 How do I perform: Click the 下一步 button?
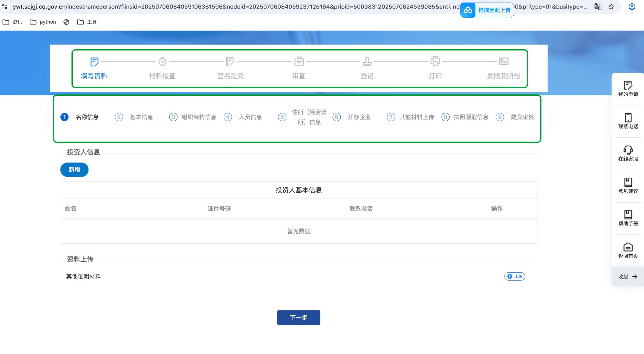tap(298, 317)
